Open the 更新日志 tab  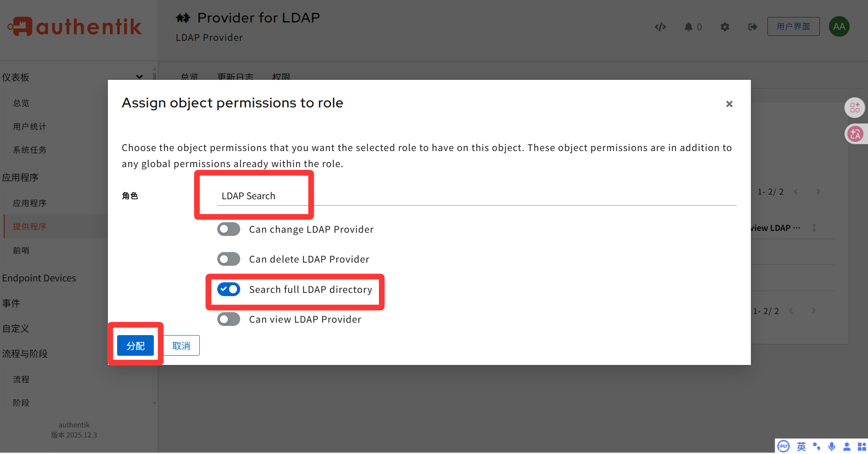click(236, 77)
